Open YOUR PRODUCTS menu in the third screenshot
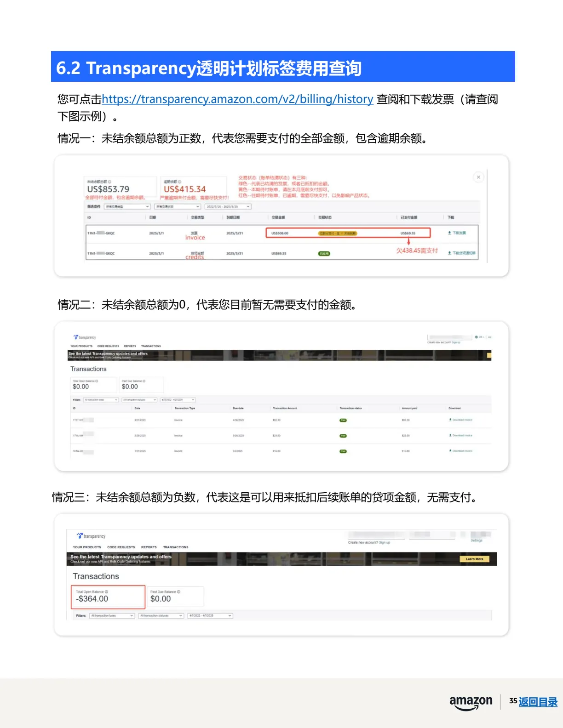Viewport: 563px width, 728px height. (x=87, y=547)
